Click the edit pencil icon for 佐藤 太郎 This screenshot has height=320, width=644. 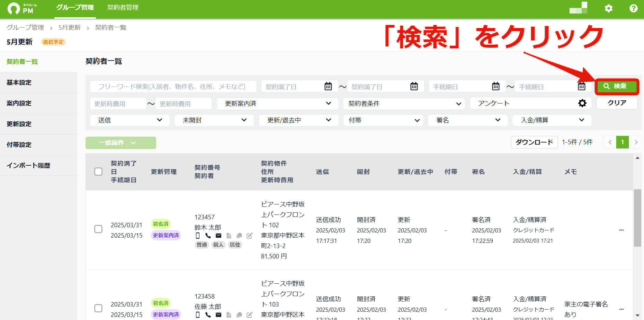click(x=250, y=315)
